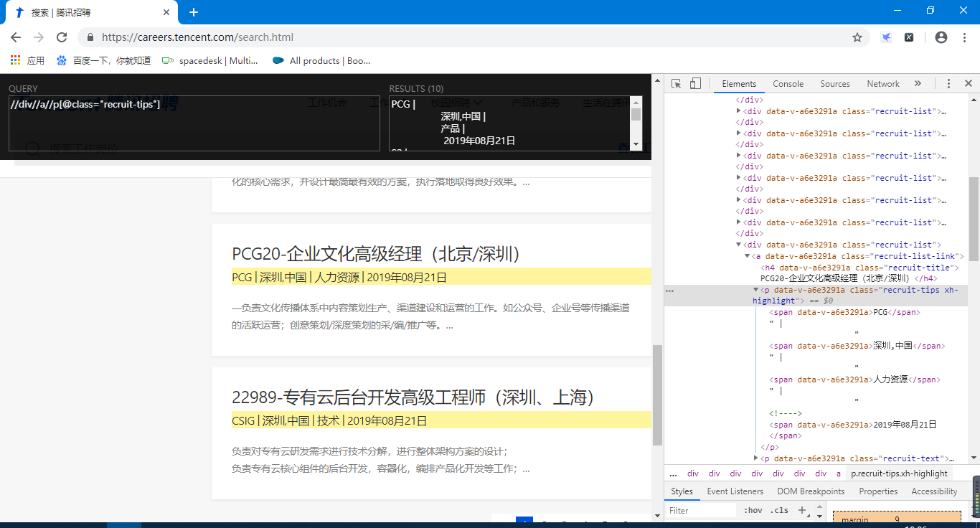Click the browser back arrow
The width and height of the screenshot is (980, 528).
pos(16,37)
